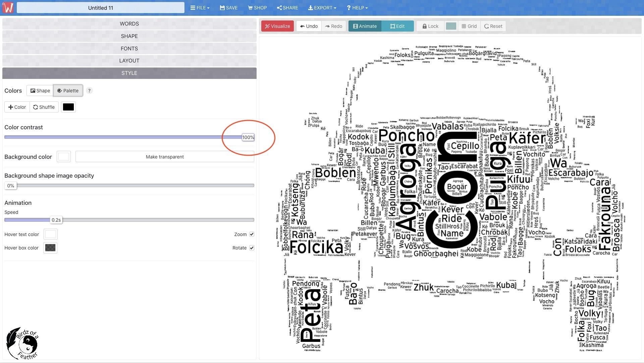Toggle the Rotate checkbox

[x=252, y=248]
